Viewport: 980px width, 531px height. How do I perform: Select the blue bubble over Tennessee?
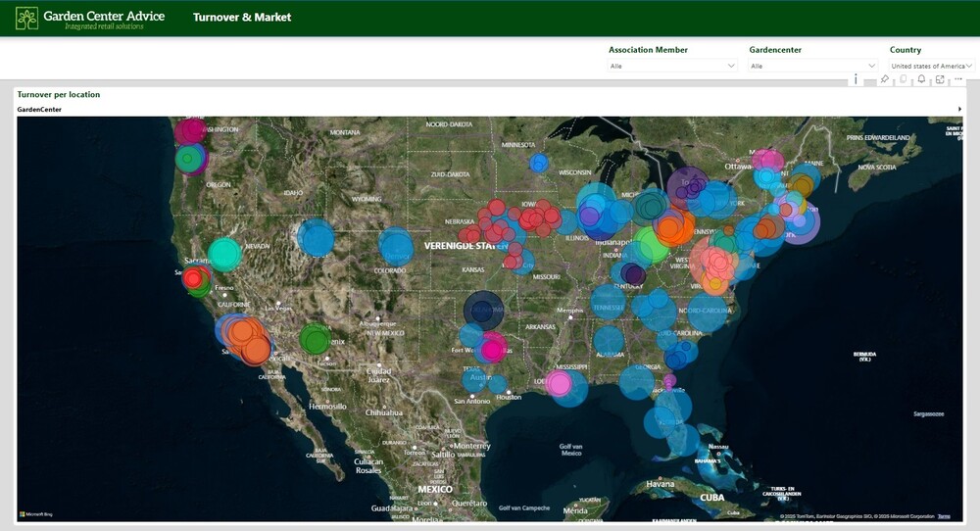609,303
